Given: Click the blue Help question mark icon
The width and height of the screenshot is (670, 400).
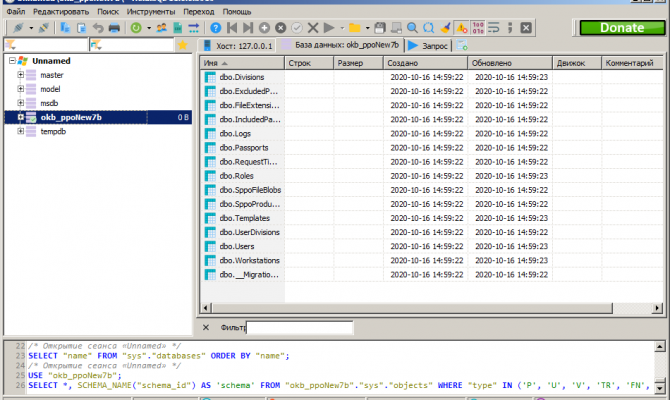Looking at the screenshot, I should [x=215, y=28].
